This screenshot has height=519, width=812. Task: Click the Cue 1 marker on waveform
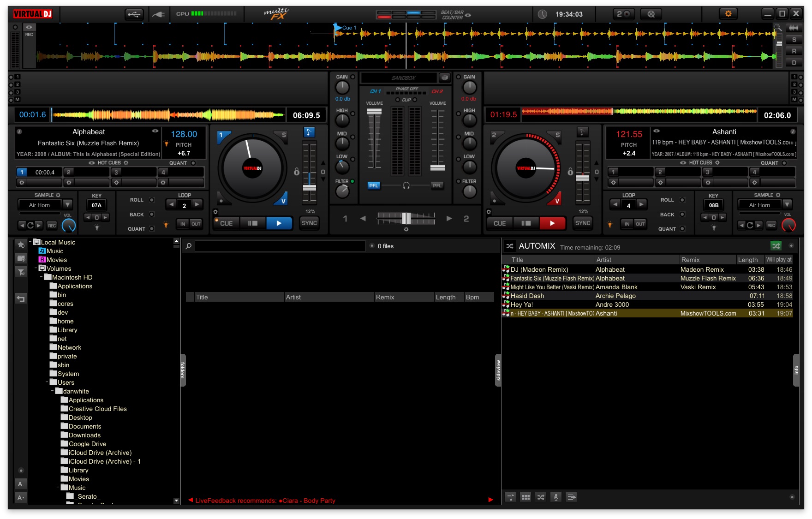coord(345,28)
